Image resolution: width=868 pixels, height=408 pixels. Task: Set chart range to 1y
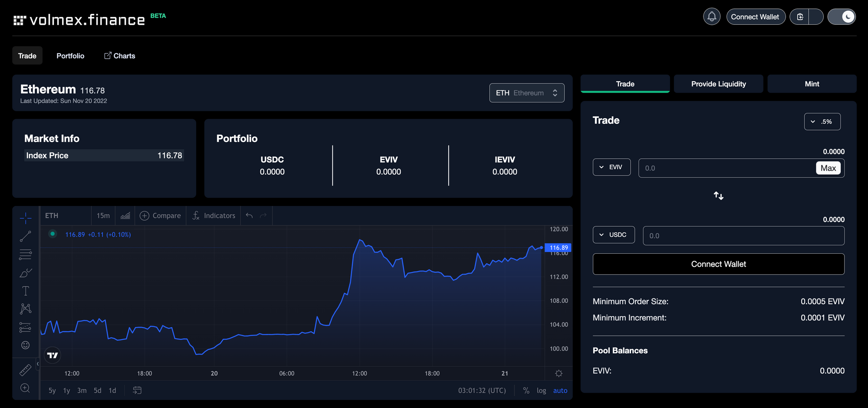click(66, 391)
